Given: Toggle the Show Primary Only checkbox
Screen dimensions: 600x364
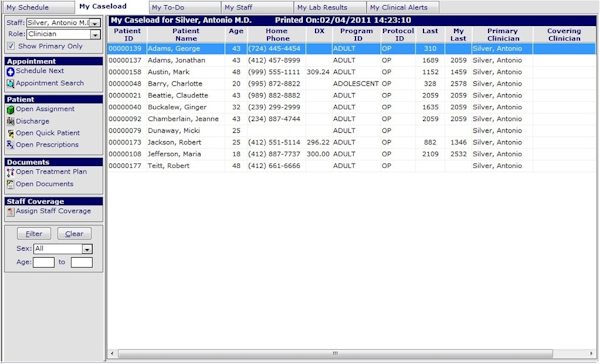Looking at the screenshot, I should (x=11, y=46).
